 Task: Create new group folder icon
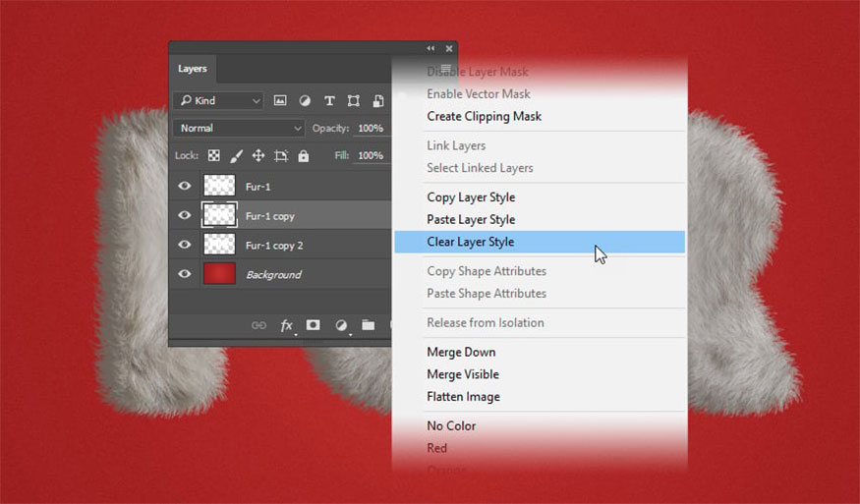[368, 325]
